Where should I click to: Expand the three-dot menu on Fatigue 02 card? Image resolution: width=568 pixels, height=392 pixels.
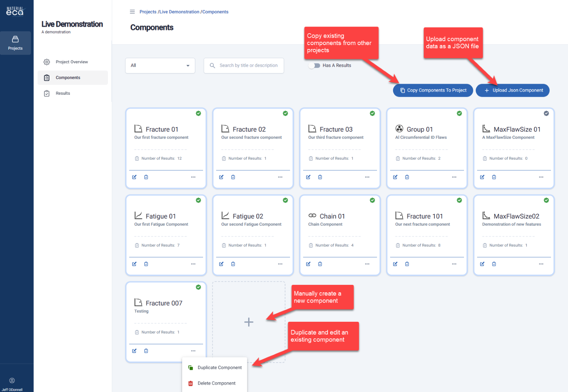280,264
